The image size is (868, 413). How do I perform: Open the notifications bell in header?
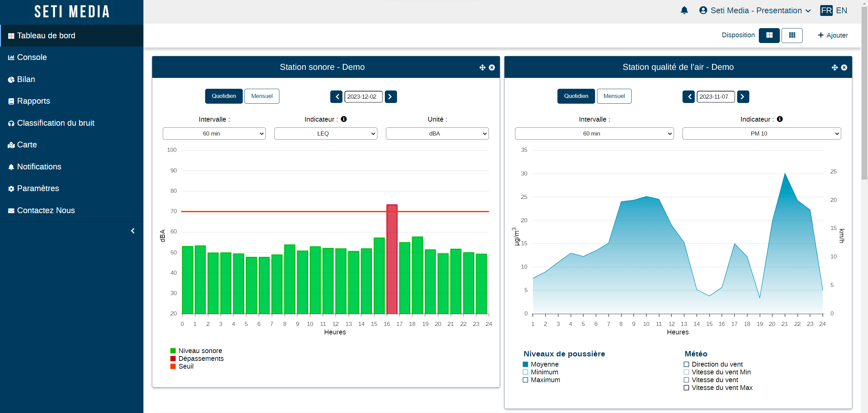coord(684,11)
